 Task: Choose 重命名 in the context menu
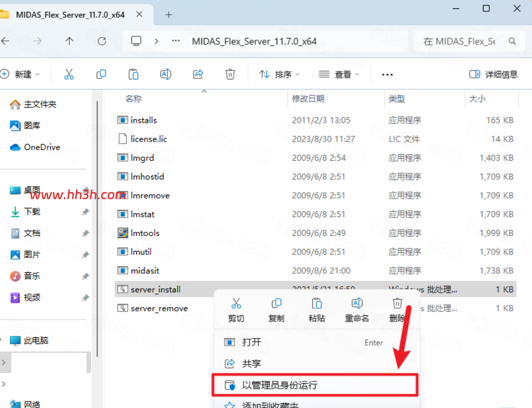tap(357, 310)
